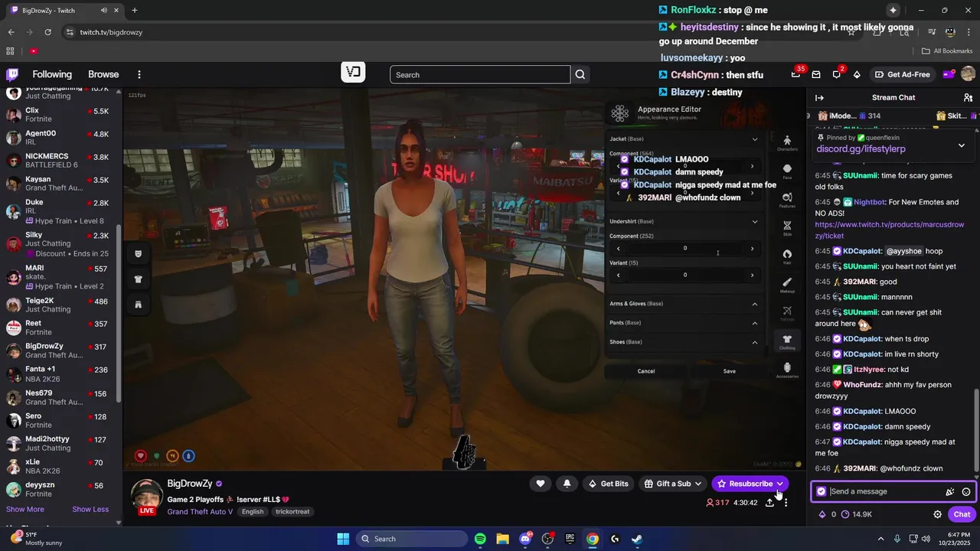Open the user profile avatar menu
The image size is (980, 551).
[x=968, y=74]
